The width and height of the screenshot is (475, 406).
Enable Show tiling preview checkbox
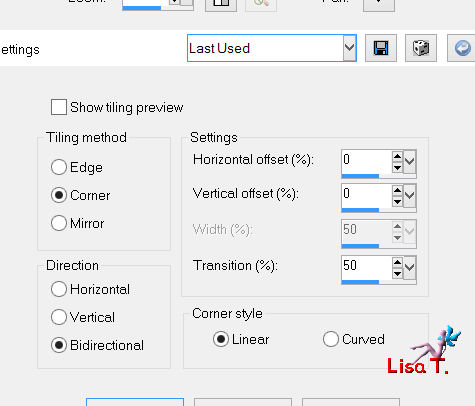[x=59, y=107]
